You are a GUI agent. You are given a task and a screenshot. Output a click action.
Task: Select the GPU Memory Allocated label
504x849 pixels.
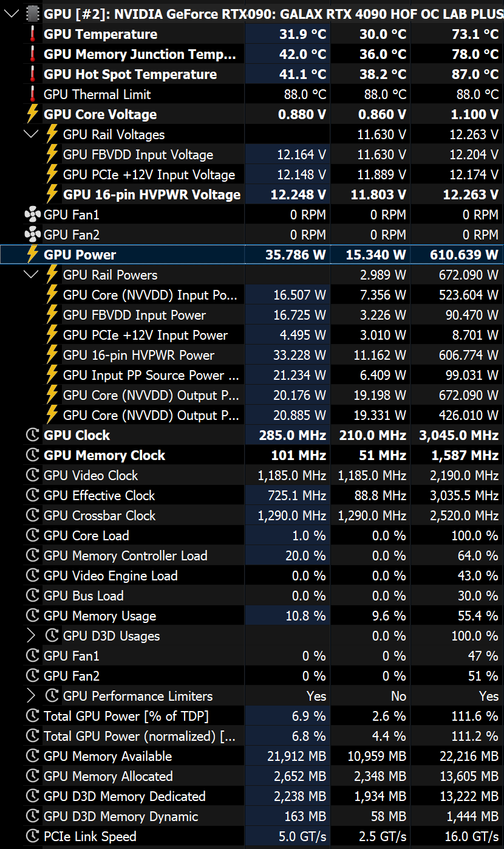point(108,776)
